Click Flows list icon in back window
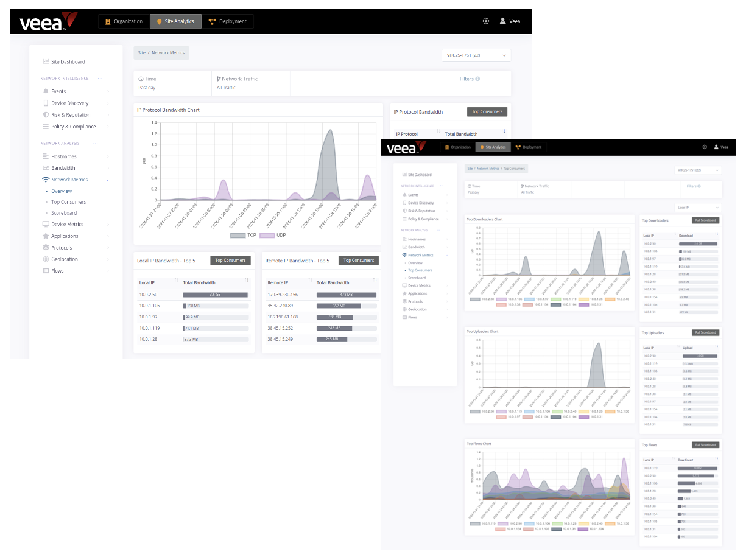The height and width of the screenshot is (560, 743). (x=46, y=271)
